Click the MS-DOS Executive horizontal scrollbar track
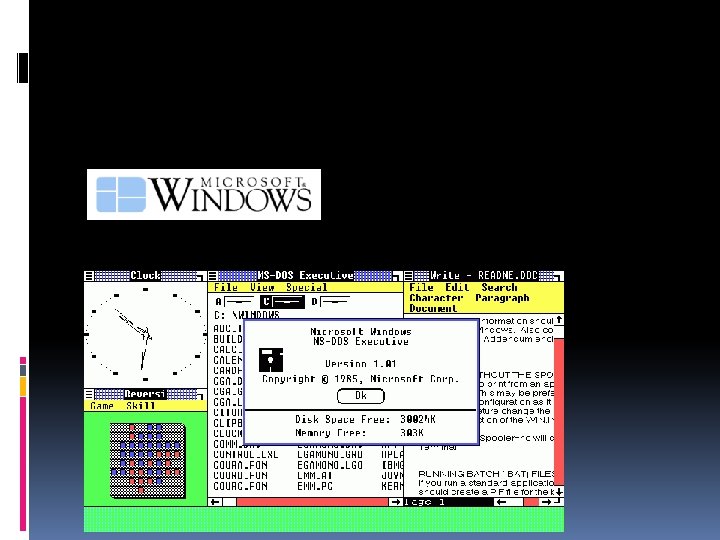 (305, 502)
